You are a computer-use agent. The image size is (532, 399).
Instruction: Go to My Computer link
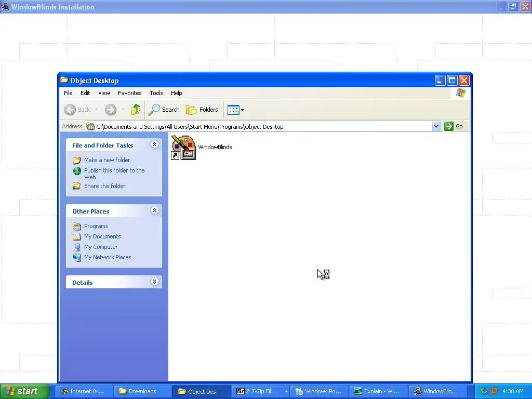coord(101,247)
